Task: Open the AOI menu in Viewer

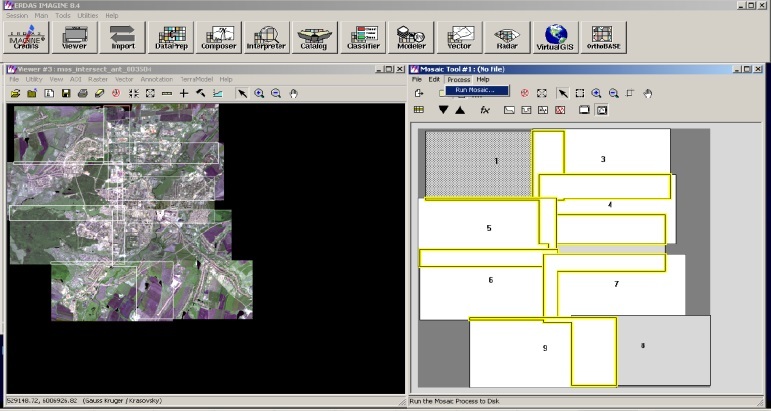Action: pos(75,79)
